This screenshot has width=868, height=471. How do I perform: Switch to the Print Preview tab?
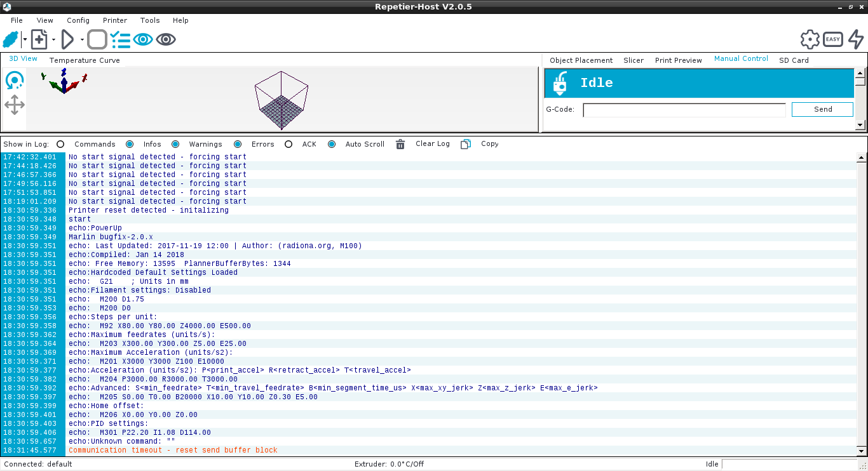(x=679, y=60)
